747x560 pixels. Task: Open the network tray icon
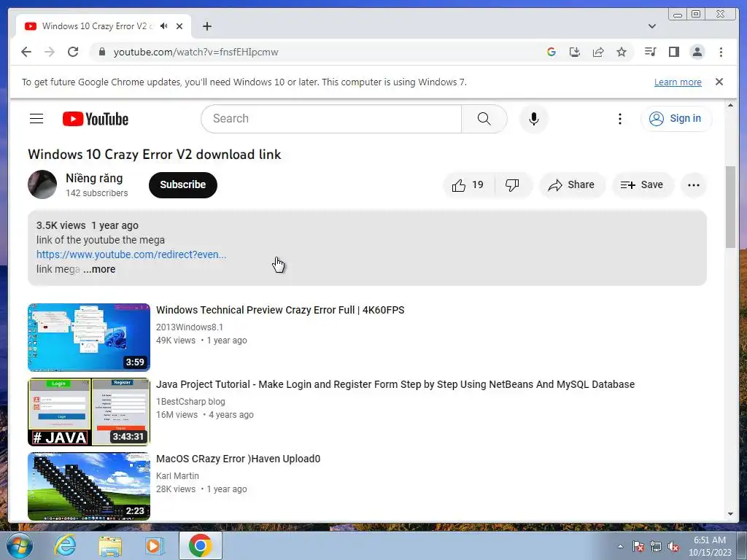pyautogui.click(x=656, y=546)
